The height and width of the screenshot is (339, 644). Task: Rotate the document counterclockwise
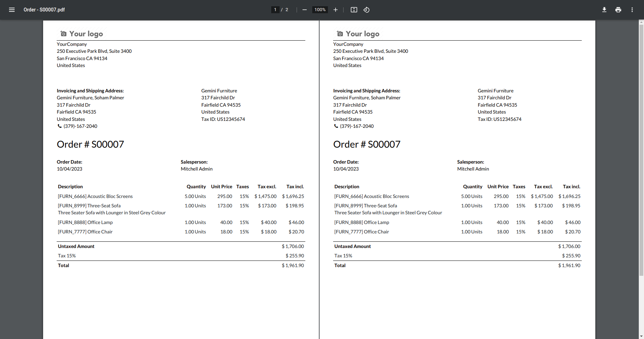point(367,10)
